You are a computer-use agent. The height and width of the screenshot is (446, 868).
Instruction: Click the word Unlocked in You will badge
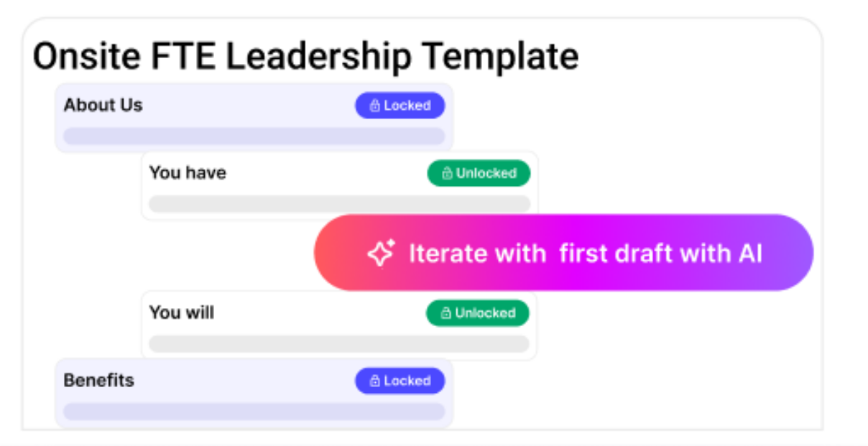[485, 313]
